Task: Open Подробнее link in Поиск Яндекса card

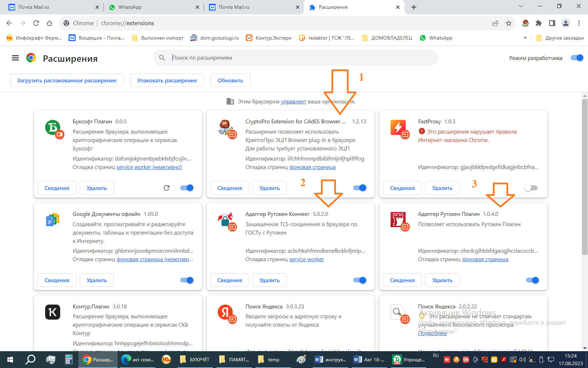Action: tap(432, 333)
